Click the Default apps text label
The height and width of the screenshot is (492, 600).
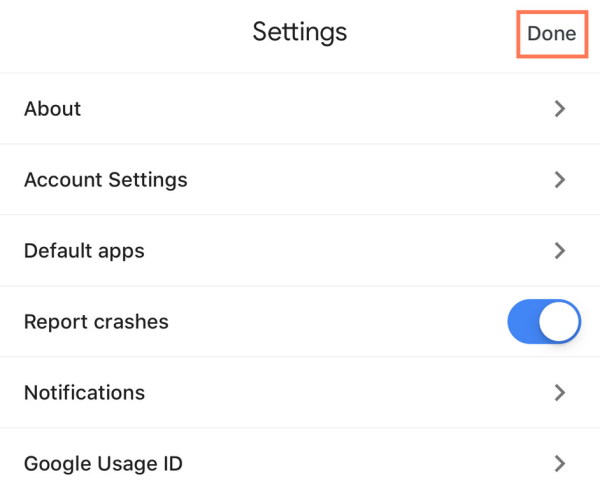pyautogui.click(x=84, y=251)
